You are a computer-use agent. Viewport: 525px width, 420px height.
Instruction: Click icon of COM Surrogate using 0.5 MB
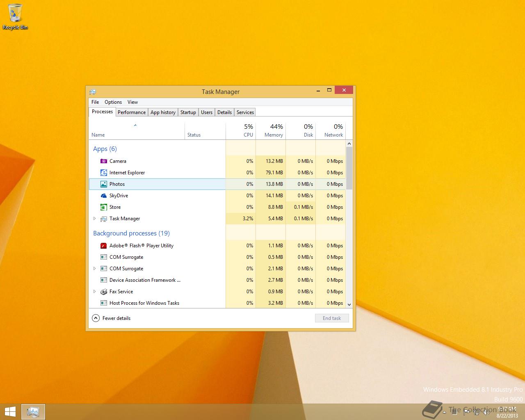(x=104, y=257)
